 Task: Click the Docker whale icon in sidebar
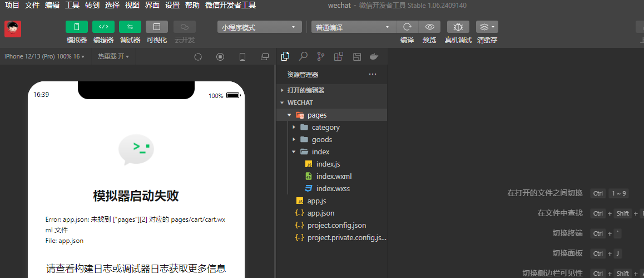(x=374, y=56)
